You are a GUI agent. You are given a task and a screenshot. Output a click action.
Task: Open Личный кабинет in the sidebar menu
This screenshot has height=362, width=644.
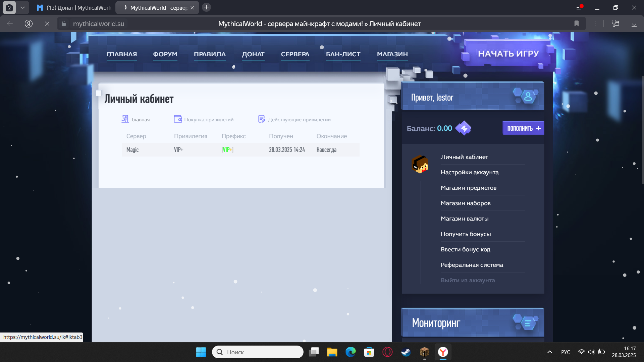tap(464, 157)
